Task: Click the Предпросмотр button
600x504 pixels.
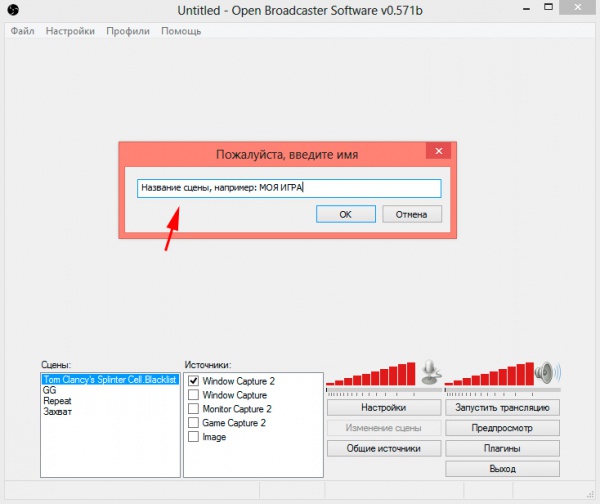Action: pyautogui.click(x=502, y=428)
